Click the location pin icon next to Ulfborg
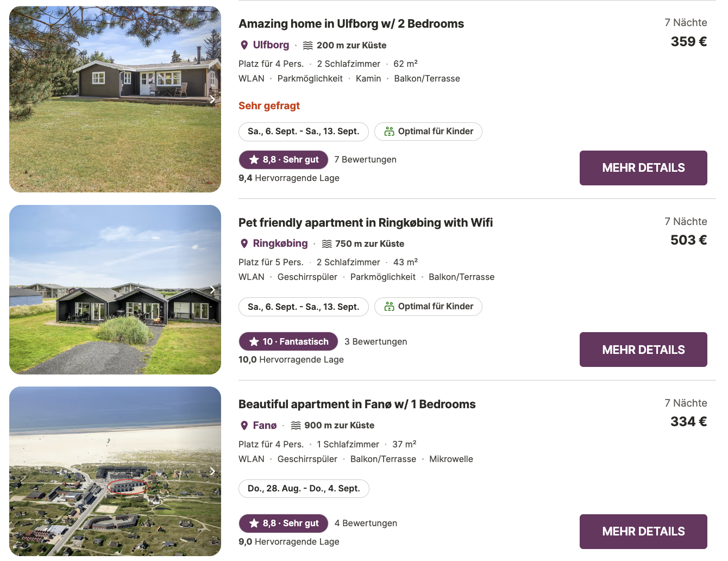This screenshot has width=728, height=561. pyautogui.click(x=244, y=45)
